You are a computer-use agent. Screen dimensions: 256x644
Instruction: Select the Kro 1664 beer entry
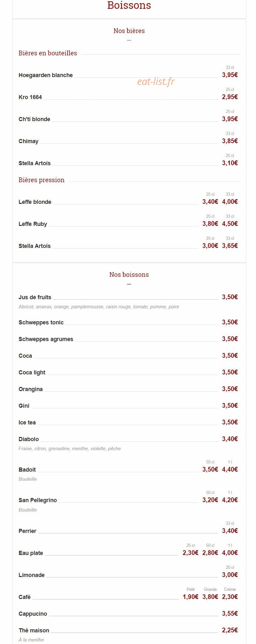coord(30,97)
